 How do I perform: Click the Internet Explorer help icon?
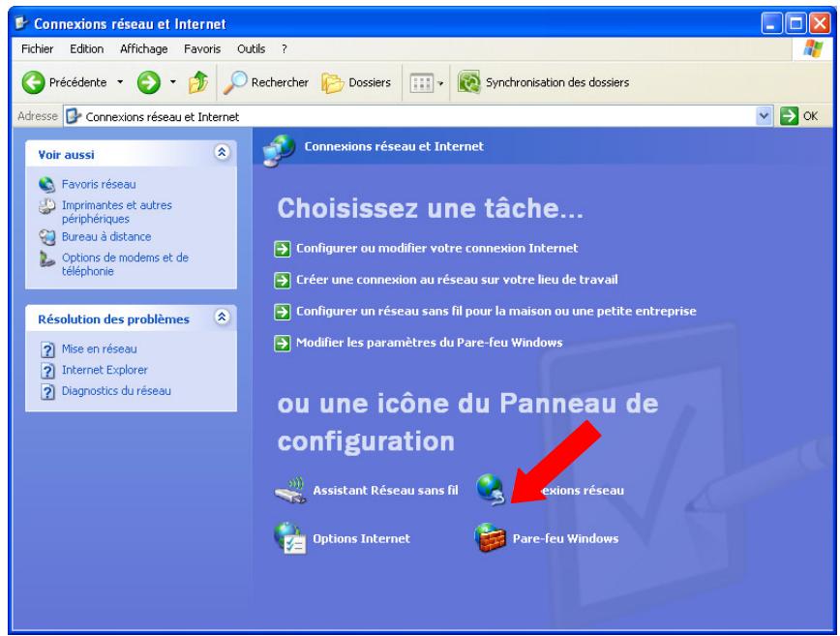[47, 370]
